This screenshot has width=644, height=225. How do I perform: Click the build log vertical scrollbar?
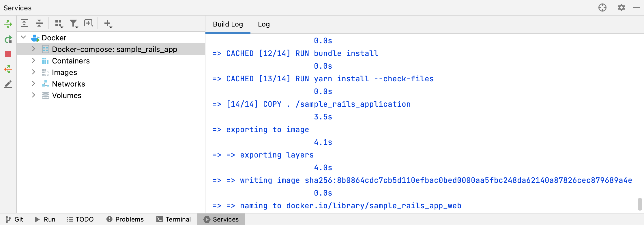(640, 204)
